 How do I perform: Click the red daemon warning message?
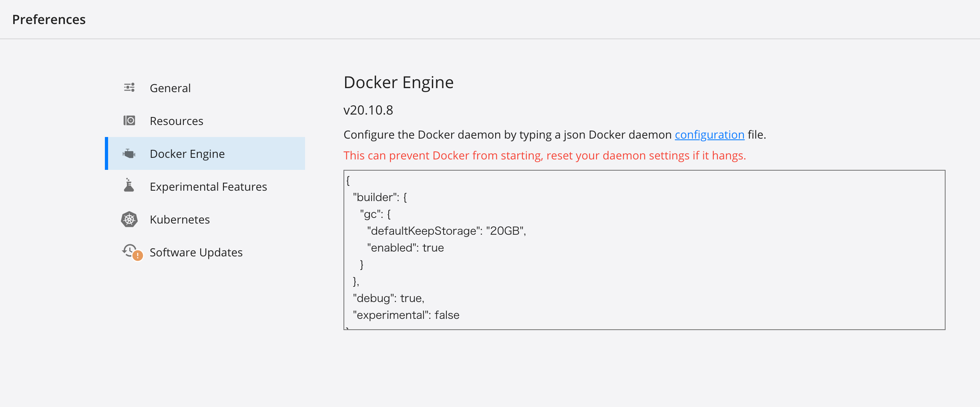[x=544, y=155]
